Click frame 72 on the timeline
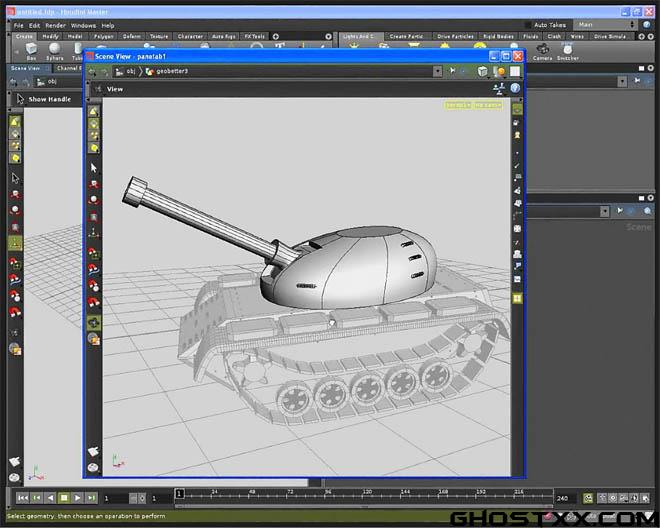660x528 pixels. click(x=290, y=494)
